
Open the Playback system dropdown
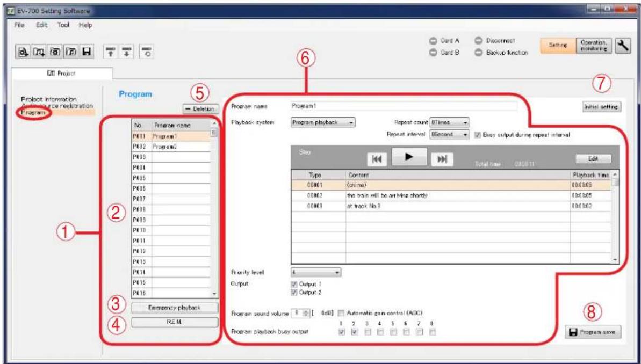322,122
